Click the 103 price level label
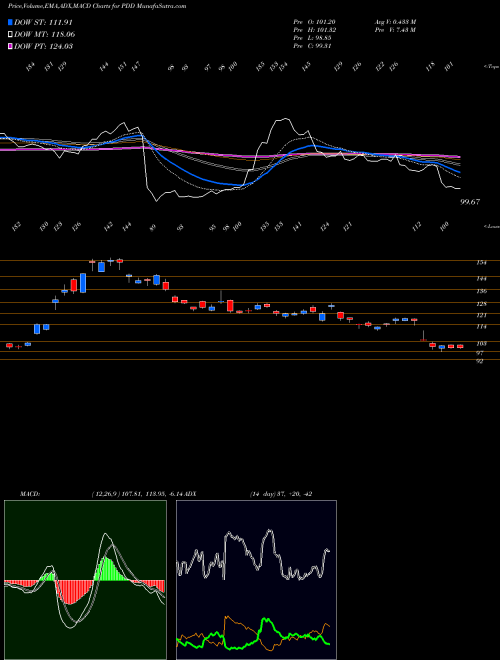The height and width of the screenshot is (660, 500). (481, 344)
